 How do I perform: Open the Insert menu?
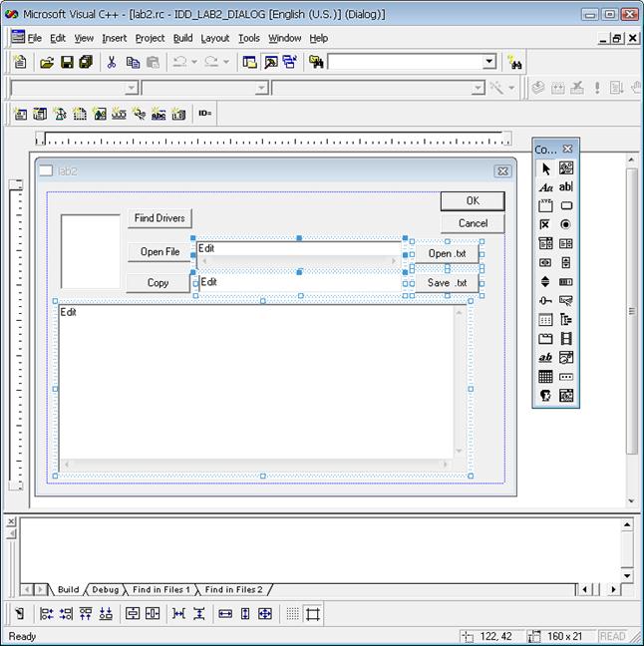pos(114,38)
